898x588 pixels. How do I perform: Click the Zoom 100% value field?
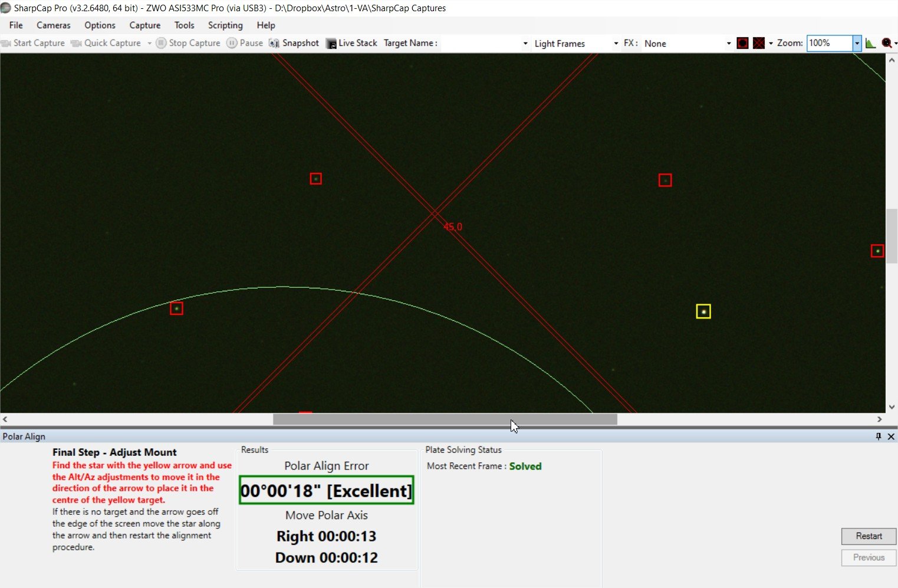pyautogui.click(x=830, y=43)
